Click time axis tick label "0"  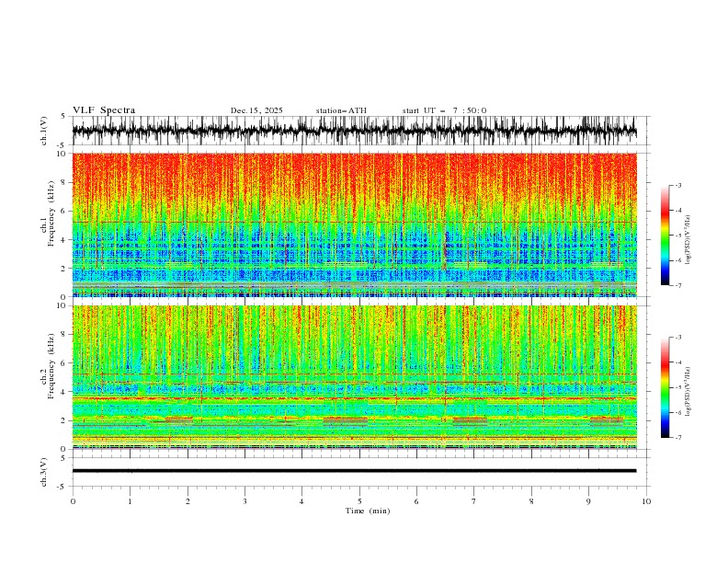tap(73, 501)
